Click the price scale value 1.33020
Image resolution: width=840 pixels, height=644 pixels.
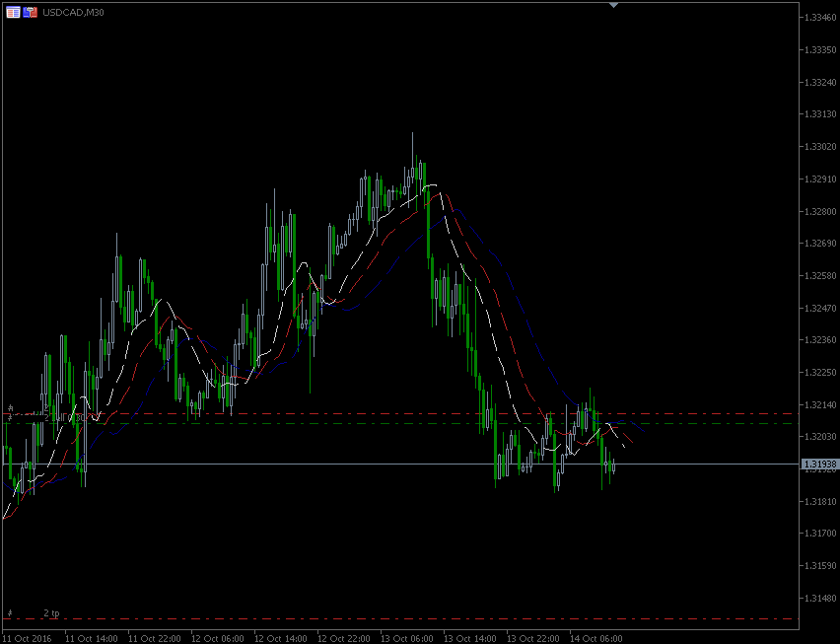tap(820, 147)
